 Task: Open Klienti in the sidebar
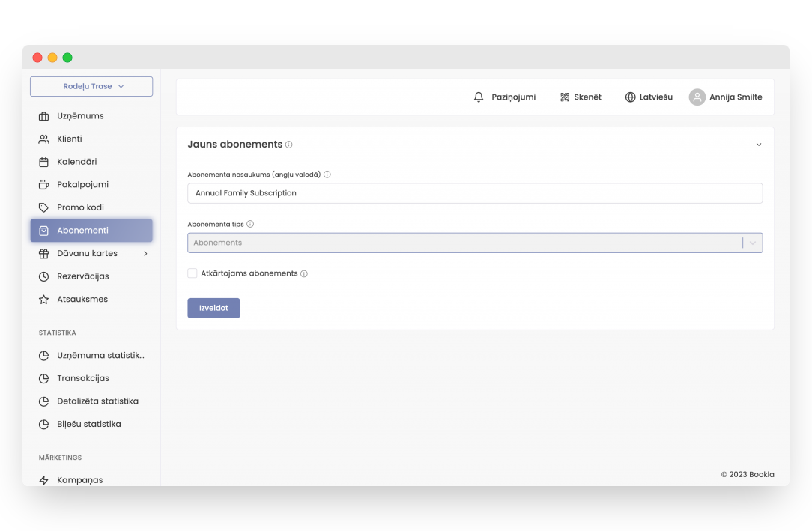70,139
